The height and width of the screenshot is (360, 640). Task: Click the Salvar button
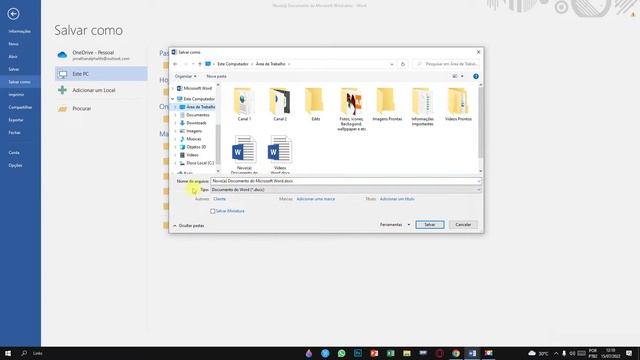pyautogui.click(x=430, y=225)
